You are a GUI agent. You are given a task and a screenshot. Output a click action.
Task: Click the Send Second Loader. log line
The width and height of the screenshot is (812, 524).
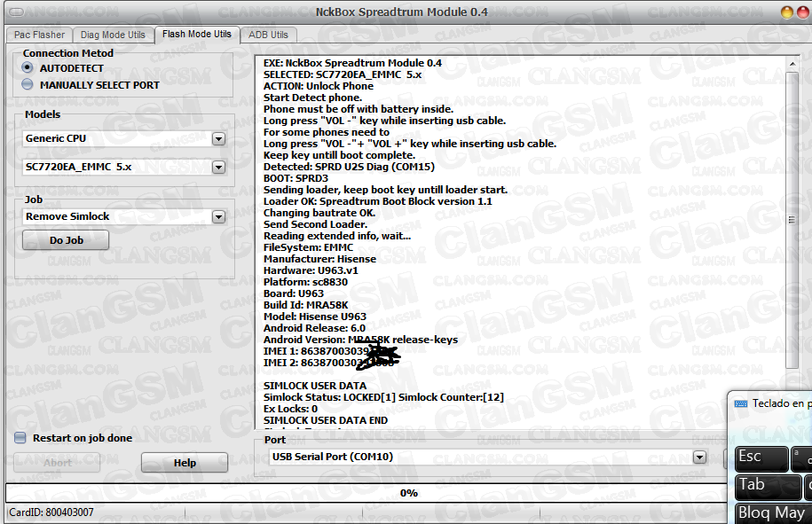coord(315,224)
